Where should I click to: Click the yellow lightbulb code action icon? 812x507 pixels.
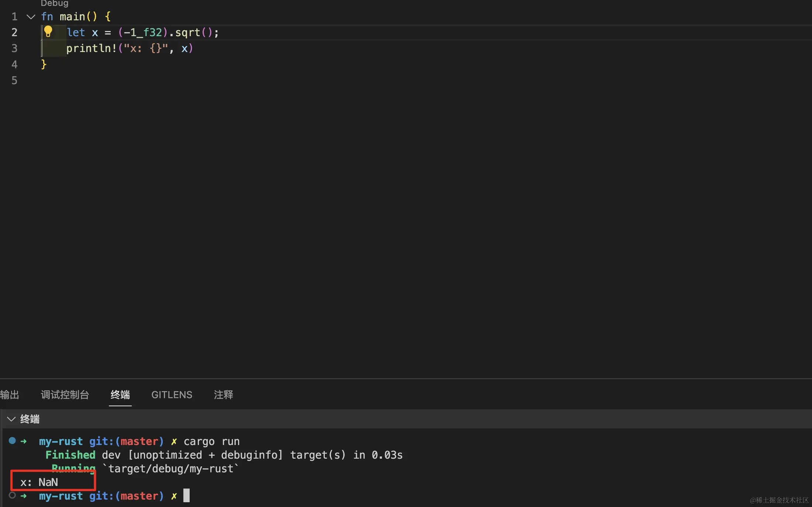coord(48,31)
